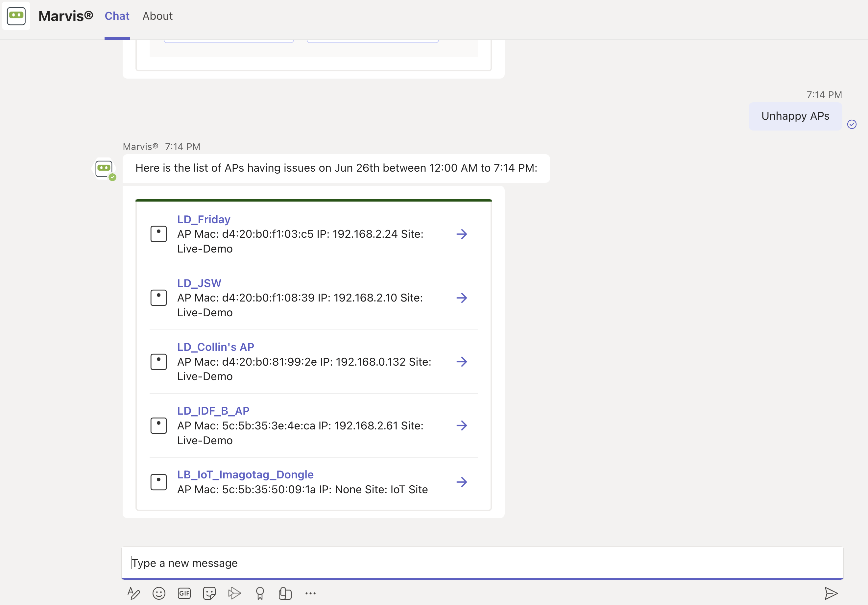The height and width of the screenshot is (605, 868).
Task: Expand LD_IDF_B_AP details arrow
Action: pos(462,426)
